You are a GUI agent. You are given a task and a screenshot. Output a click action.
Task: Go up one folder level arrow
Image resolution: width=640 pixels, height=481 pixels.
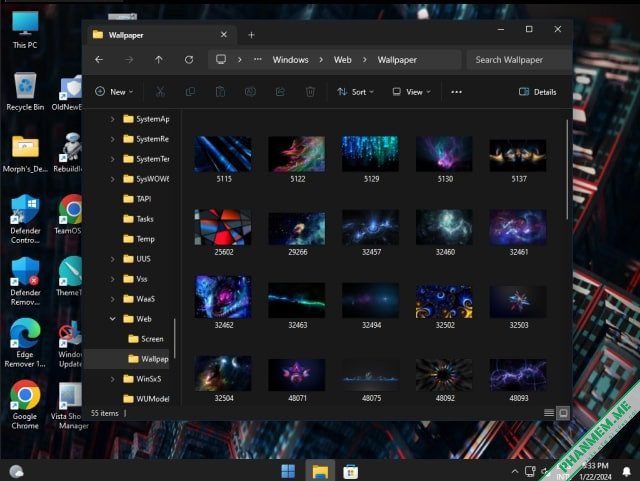coord(159,60)
